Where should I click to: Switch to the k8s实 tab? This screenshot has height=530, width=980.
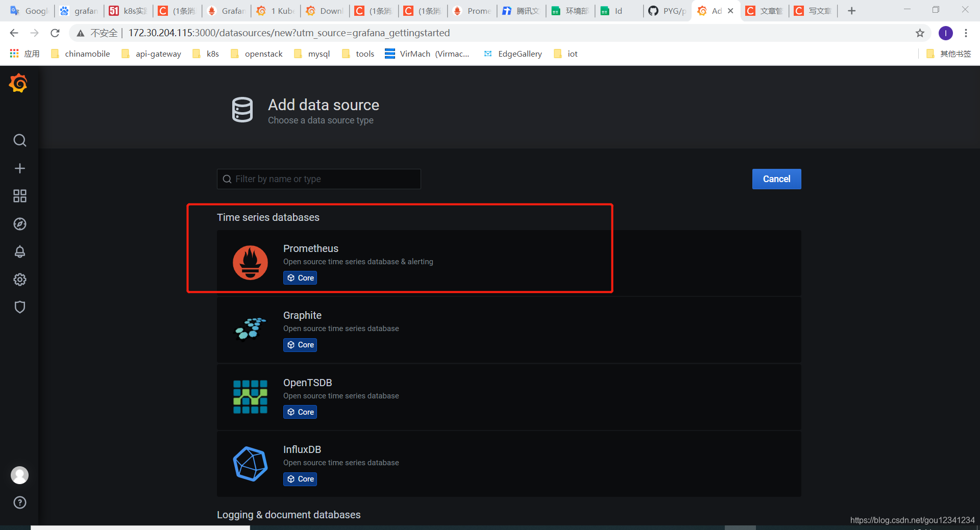(129, 11)
